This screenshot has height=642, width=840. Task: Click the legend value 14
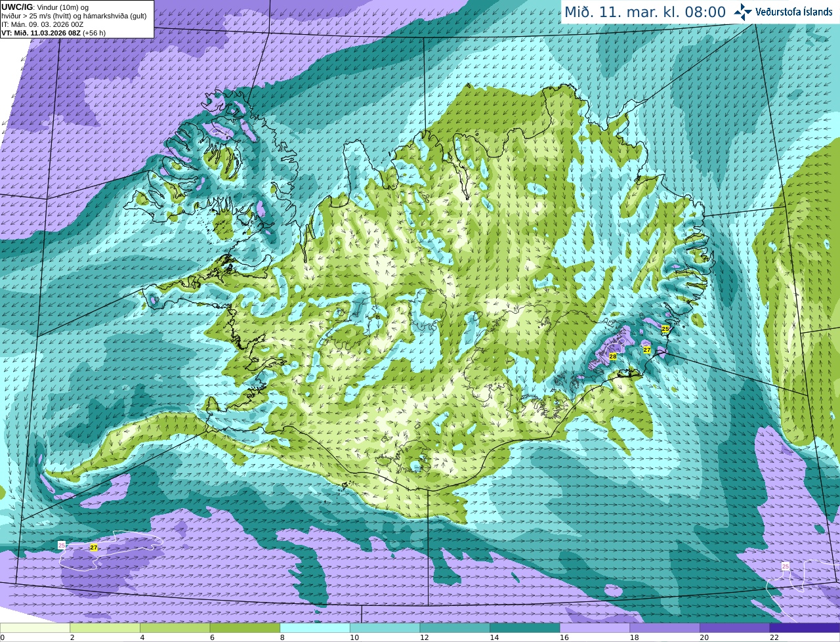tap(494, 637)
